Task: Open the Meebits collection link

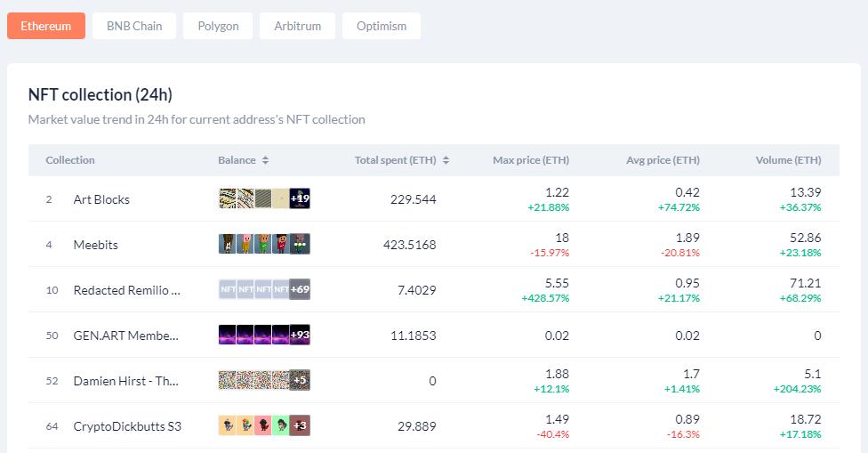Action: 95,245
